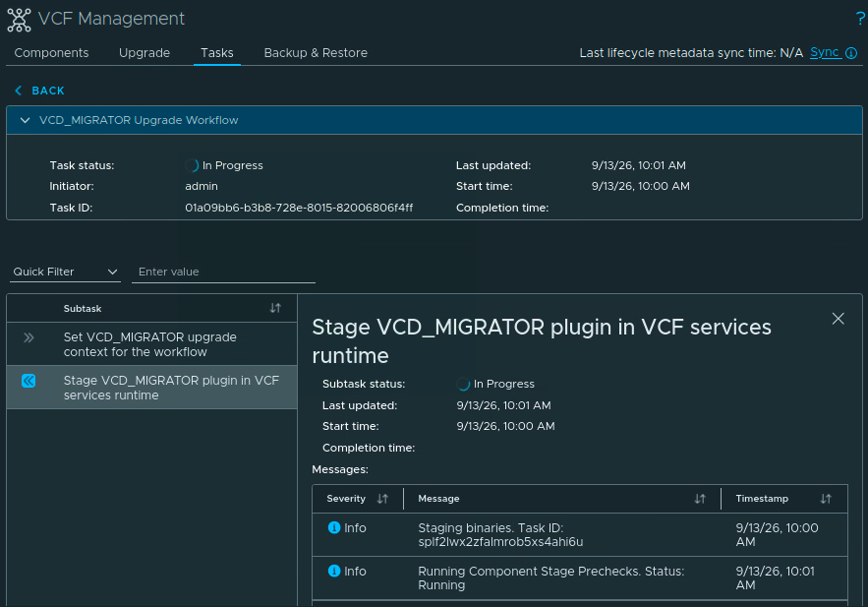Viewport: 868px width, 607px height.
Task: Open the help question mark icon
Action: pos(860,19)
